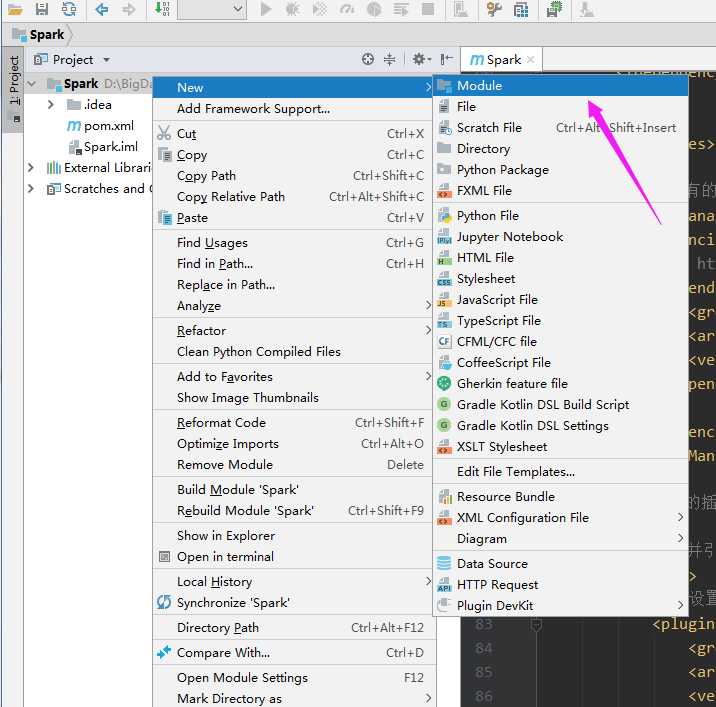This screenshot has width=716, height=707.
Task: Click the Scroll from Source target icon
Action: (368, 59)
